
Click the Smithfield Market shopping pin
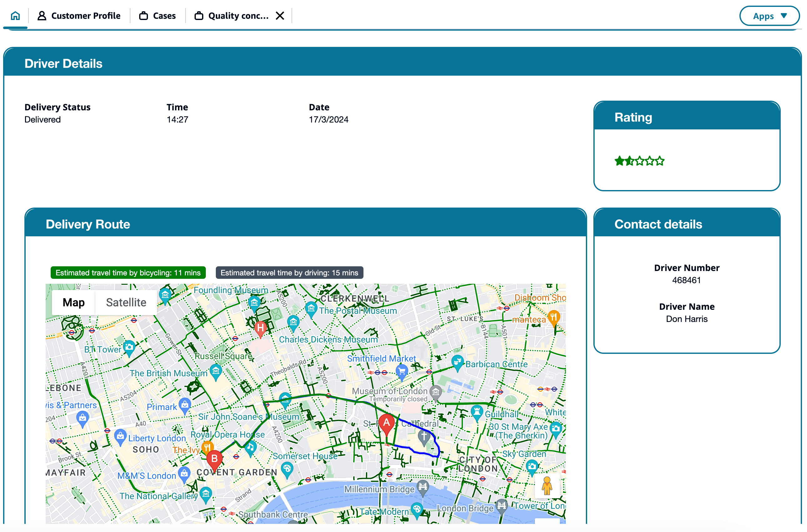[402, 371]
